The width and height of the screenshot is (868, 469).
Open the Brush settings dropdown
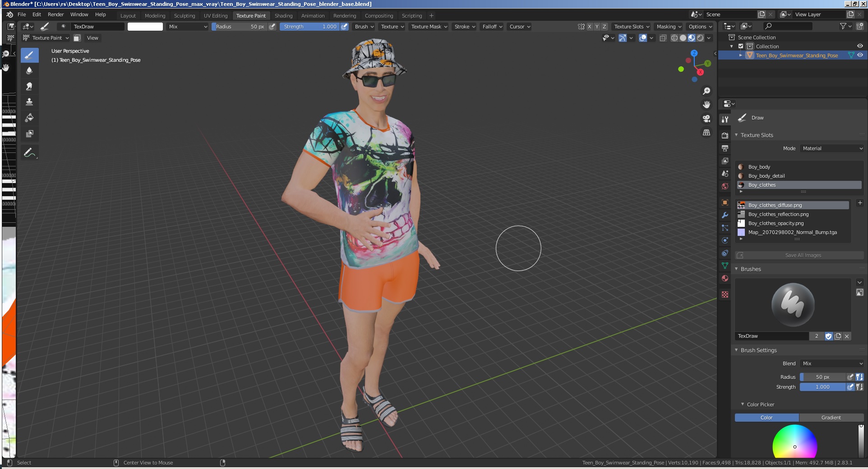click(x=364, y=27)
